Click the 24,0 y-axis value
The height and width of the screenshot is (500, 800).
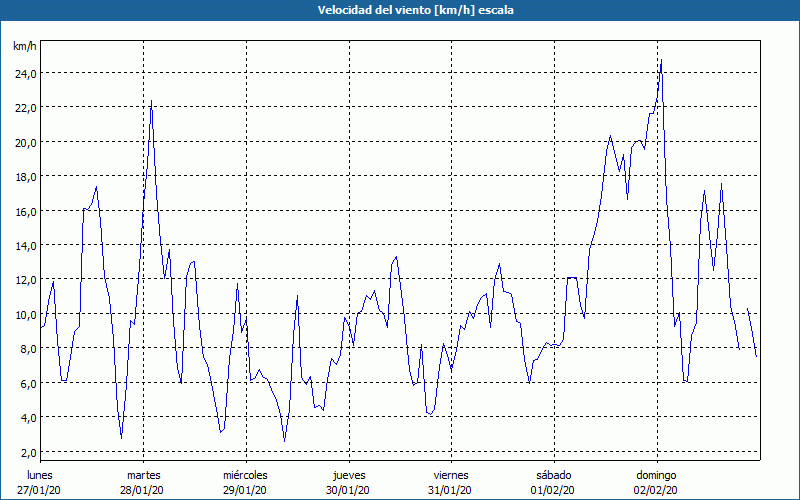tap(26, 74)
